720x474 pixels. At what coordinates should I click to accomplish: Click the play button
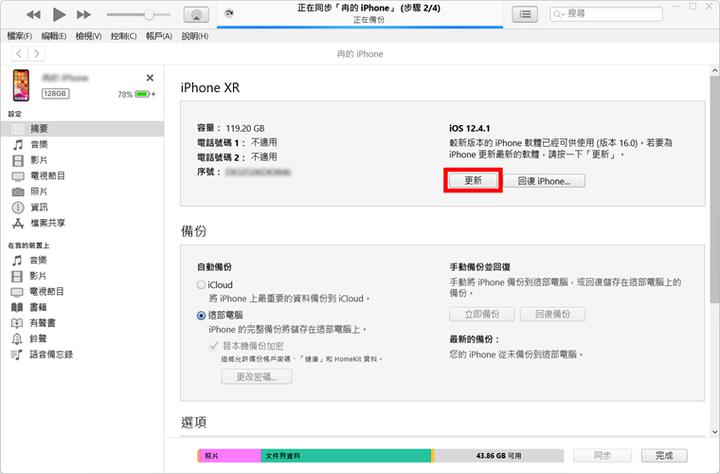tap(59, 15)
